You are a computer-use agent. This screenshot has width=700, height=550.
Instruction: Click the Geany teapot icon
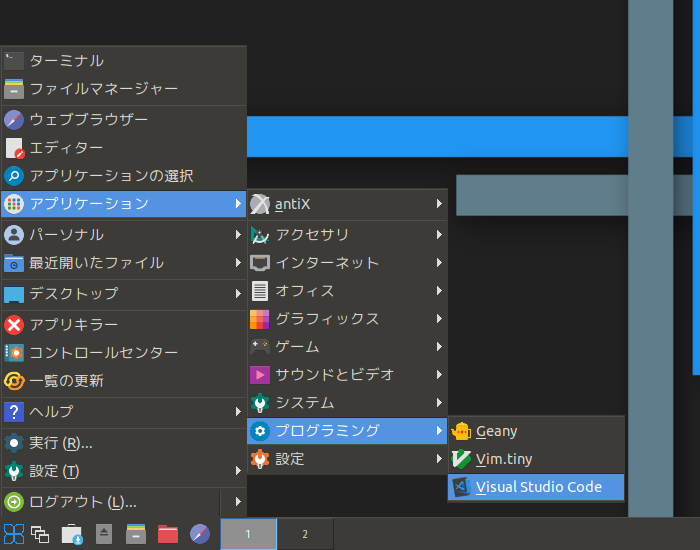click(461, 431)
